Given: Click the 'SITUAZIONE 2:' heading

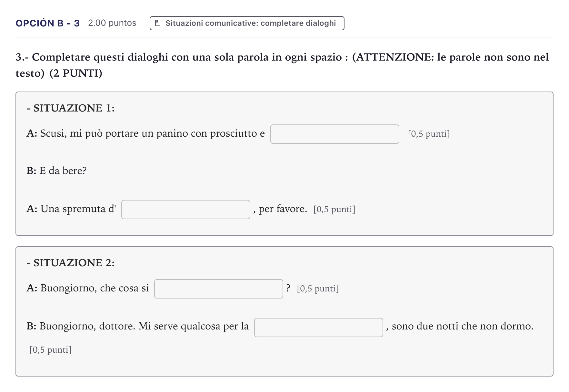Looking at the screenshot, I should pos(71,263).
